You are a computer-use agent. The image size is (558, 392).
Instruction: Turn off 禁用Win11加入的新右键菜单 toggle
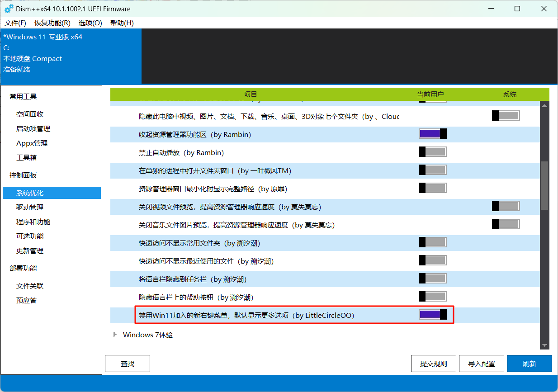click(x=433, y=315)
